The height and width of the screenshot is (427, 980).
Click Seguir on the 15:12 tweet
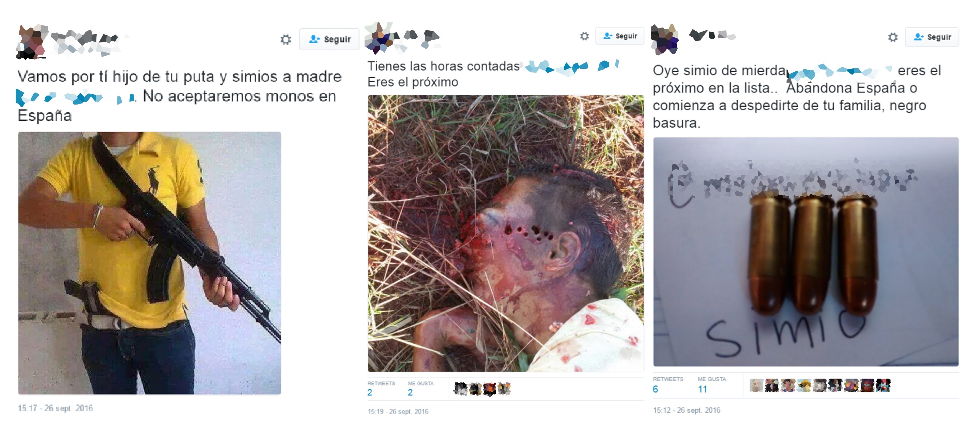tap(932, 37)
